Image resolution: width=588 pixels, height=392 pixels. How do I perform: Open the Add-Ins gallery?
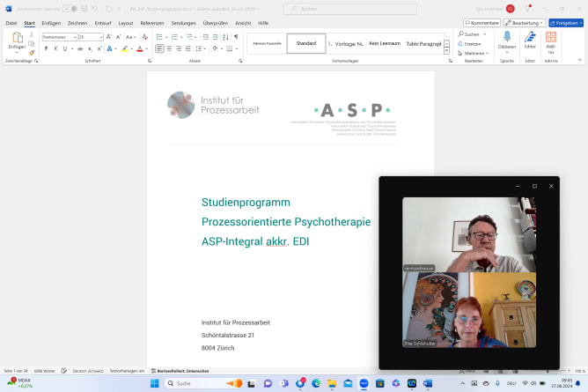[x=551, y=42]
